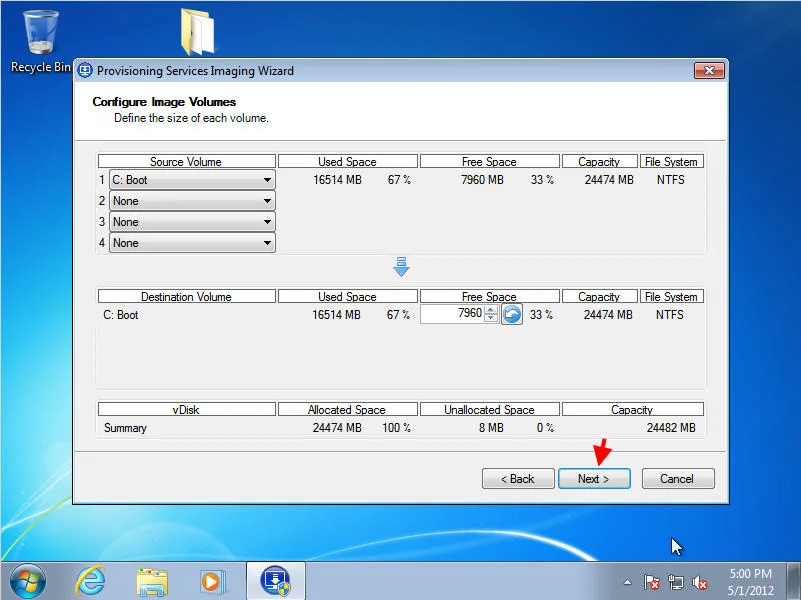This screenshot has height=600, width=801.
Task: Click the 'Destination Volume' column header
Action: point(186,297)
